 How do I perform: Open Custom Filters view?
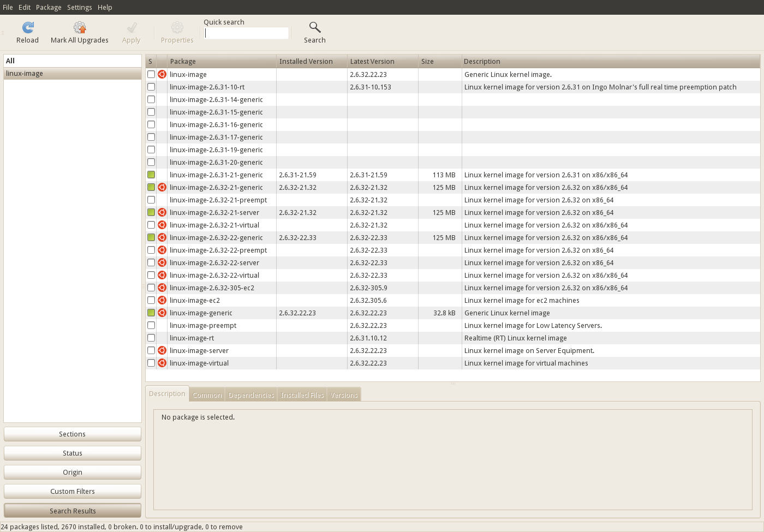tap(72, 491)
